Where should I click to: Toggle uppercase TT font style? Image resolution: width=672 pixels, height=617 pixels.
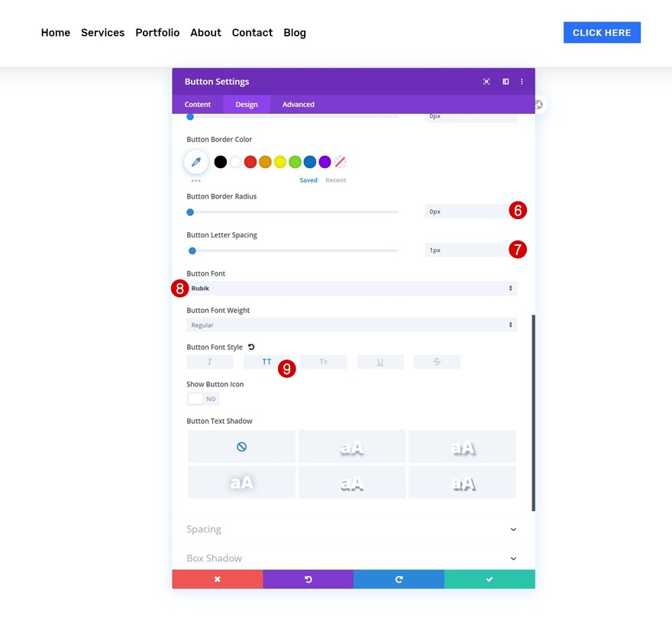pos(267,362)
